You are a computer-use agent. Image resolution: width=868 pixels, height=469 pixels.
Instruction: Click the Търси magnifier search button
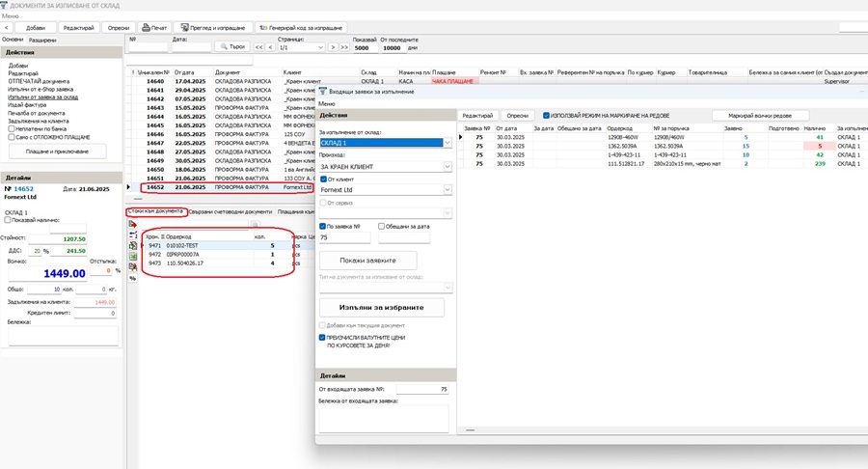coord(232,47)
